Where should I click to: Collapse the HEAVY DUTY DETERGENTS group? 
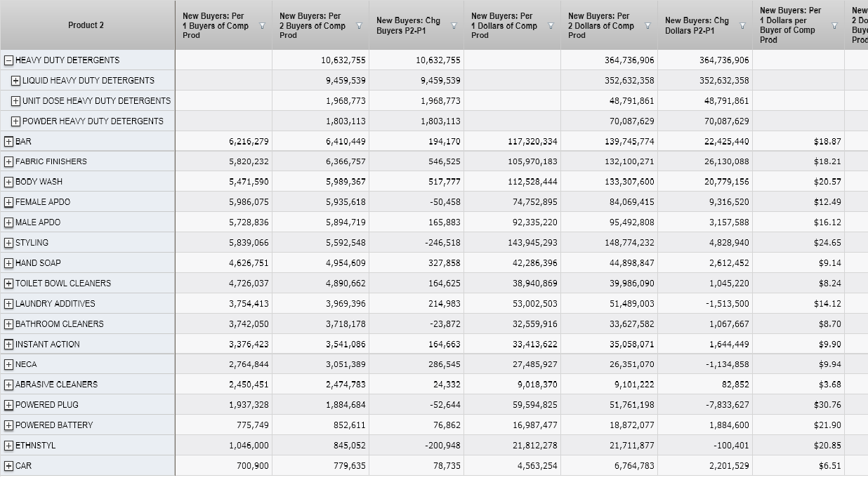click(x=8, y=60)
